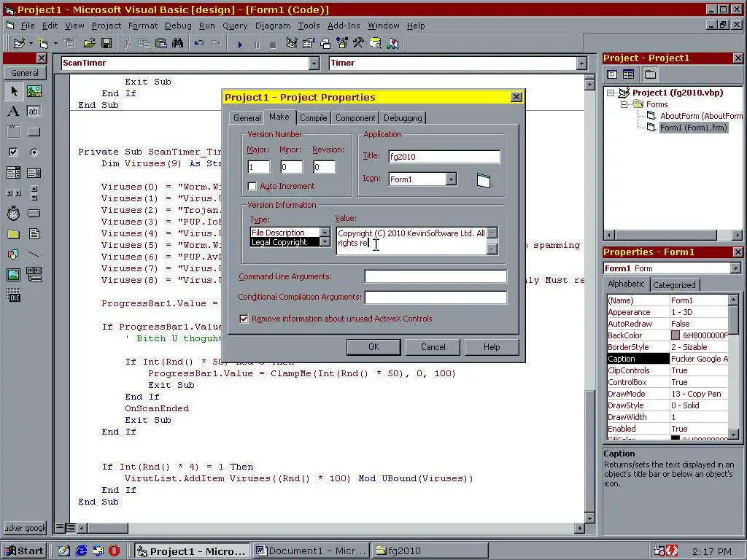Click the Paste toolbar icon
747x560 pixels.
161,44
